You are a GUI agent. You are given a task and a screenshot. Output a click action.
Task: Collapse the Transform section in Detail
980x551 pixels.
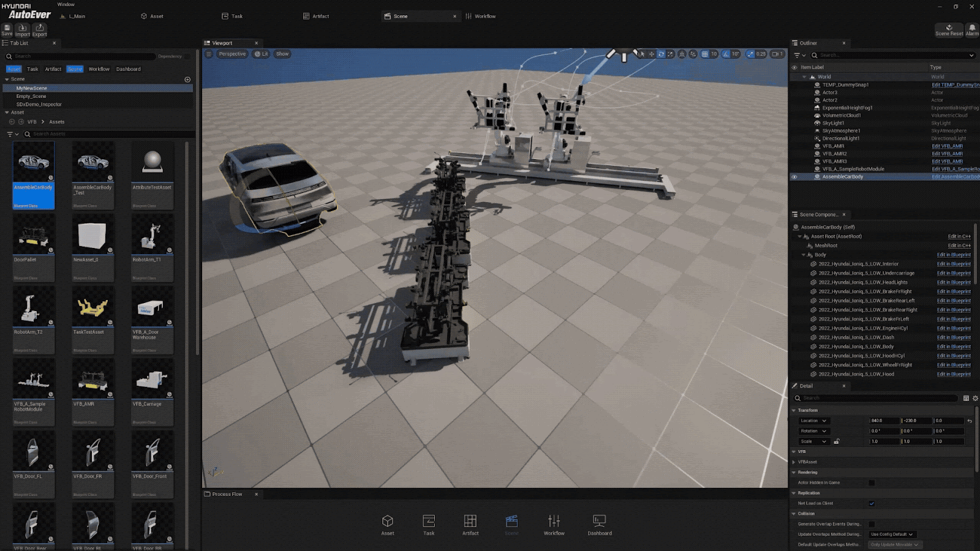click(794, 410)
